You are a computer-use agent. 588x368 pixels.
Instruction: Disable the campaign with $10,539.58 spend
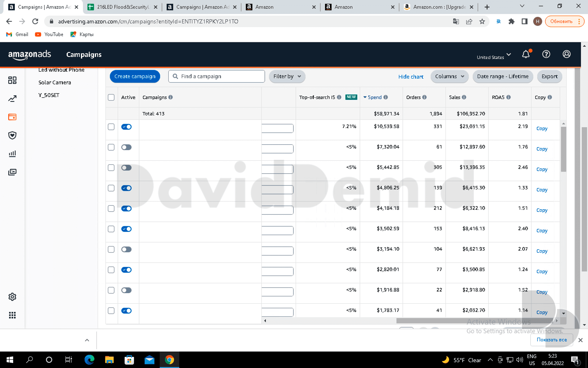point(126,127)
